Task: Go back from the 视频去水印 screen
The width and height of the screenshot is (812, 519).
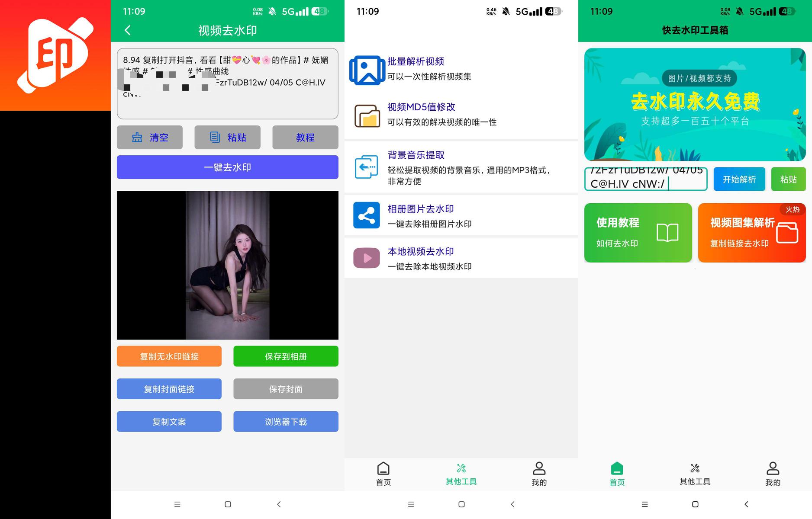Action: click(127, 30)
